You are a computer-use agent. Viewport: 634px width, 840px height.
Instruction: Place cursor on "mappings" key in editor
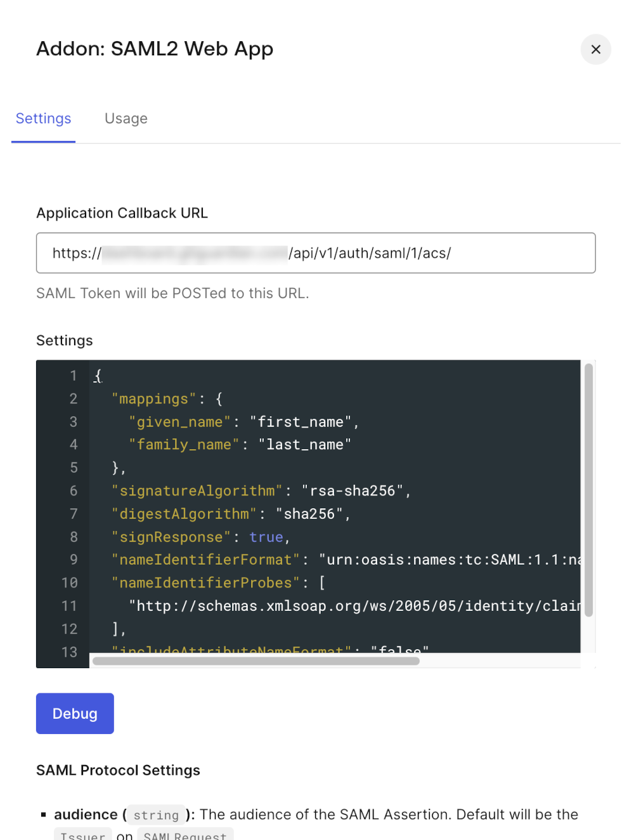pos(154,399)
